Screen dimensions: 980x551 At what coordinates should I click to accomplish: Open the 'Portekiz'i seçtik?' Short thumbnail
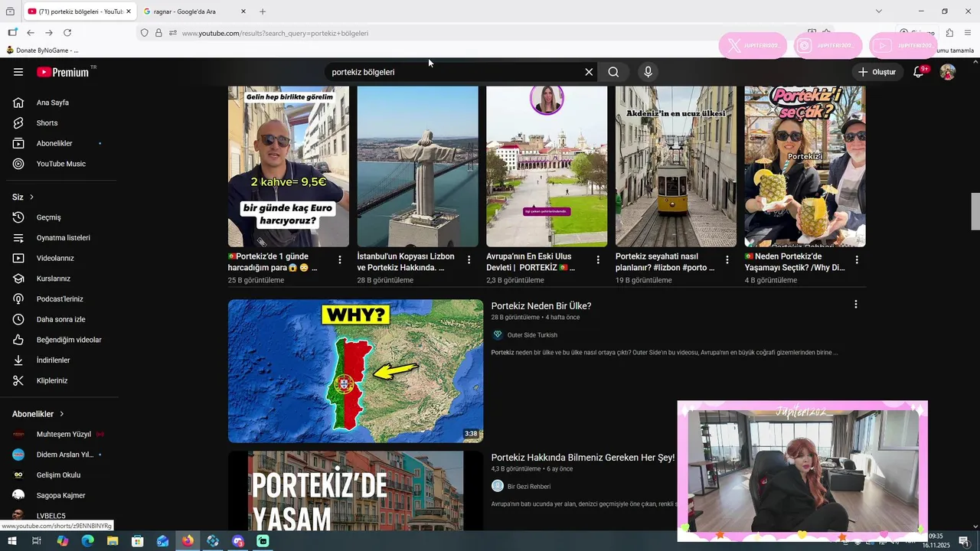point(805,166)
